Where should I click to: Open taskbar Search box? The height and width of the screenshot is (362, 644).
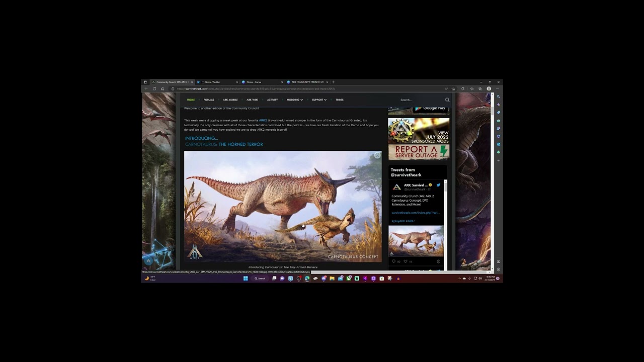coord(260,278)
